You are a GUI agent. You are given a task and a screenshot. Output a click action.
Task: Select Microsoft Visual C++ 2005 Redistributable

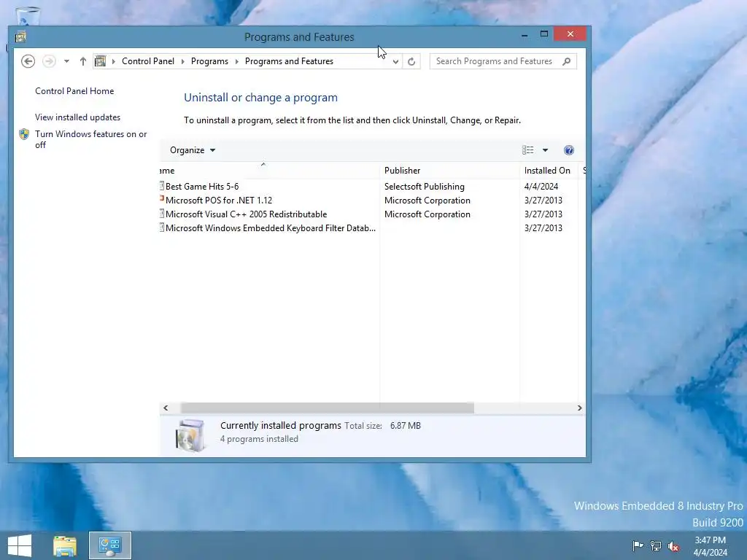[247, 214]
